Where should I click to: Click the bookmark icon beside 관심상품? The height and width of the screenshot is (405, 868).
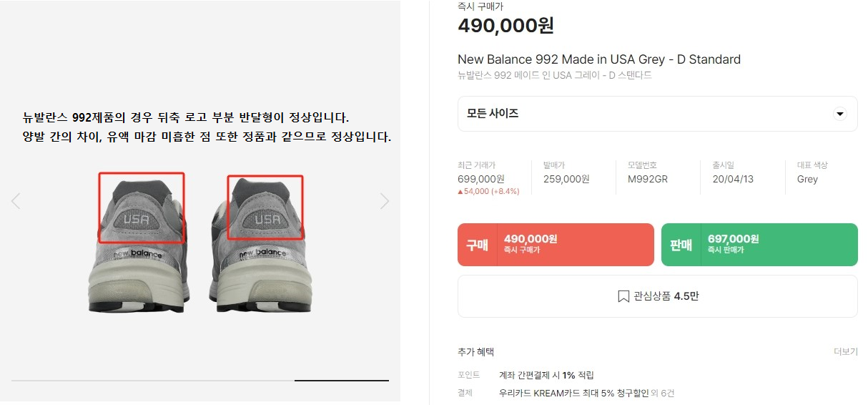coord(623,296)
